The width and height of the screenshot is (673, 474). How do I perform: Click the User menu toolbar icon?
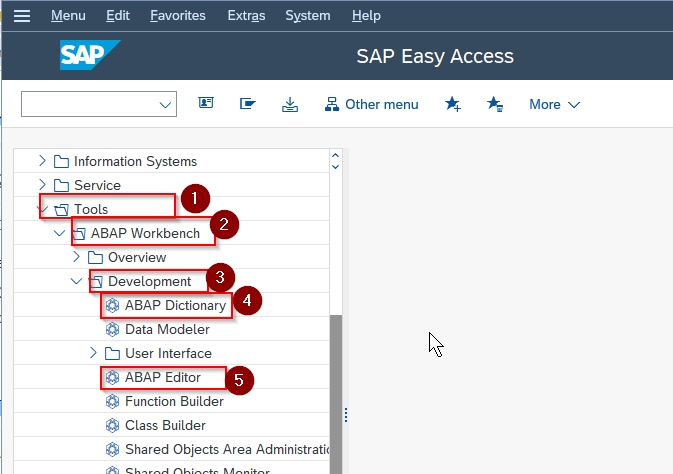coord(206,103)
